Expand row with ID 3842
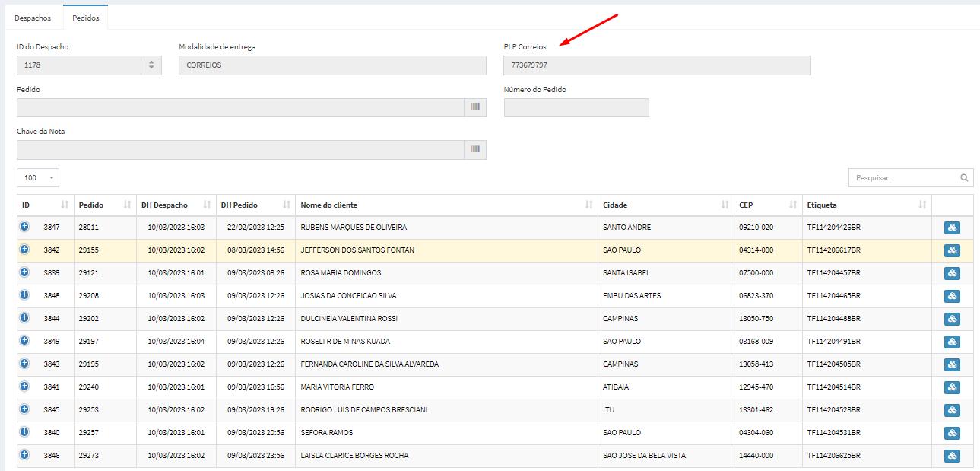This screenshot has width=980, height=471. point(24,250)
